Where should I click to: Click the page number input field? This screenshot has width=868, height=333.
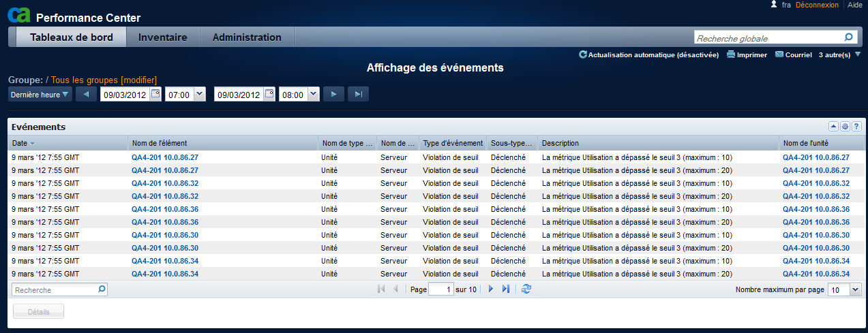[441, 290]
